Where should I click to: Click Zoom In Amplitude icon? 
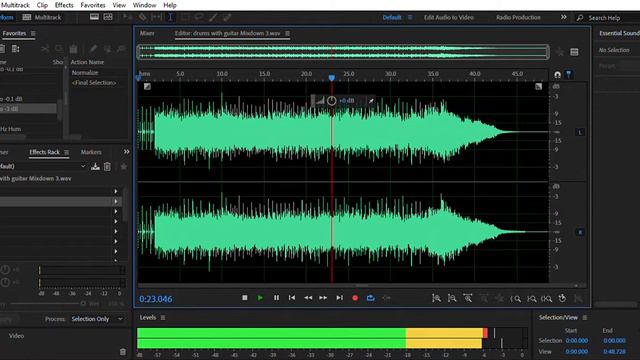click(x=436, y=298)
